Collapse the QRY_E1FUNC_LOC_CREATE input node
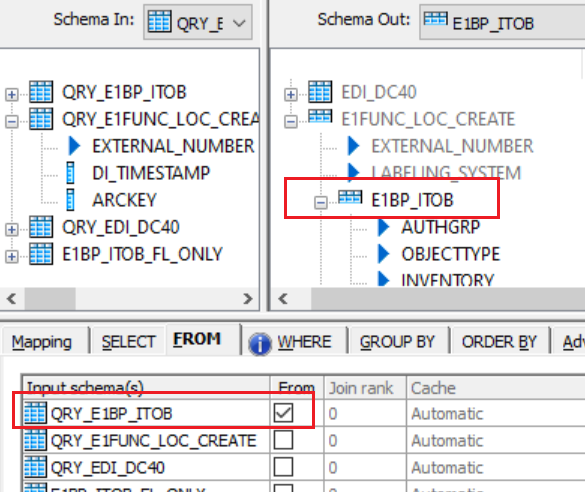Screen dimensions: 585x492 tap(12, 121)
